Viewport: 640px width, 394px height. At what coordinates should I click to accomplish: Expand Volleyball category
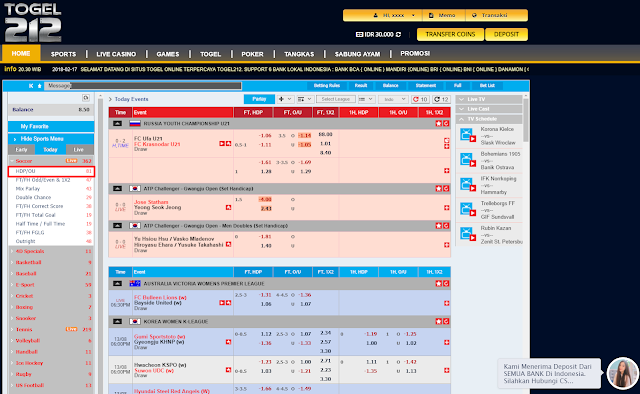pyautogui.click(x=51, y=341)
